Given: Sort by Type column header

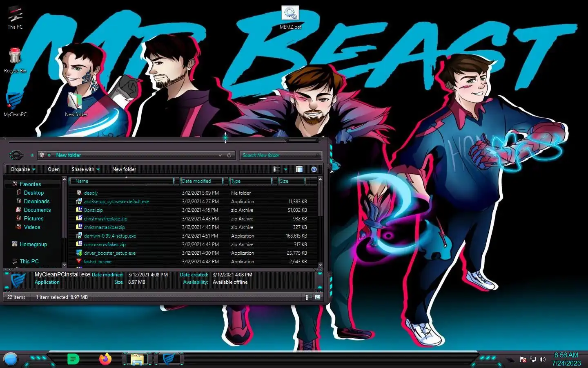Looking at the screenshot, I should pos(251,181).
